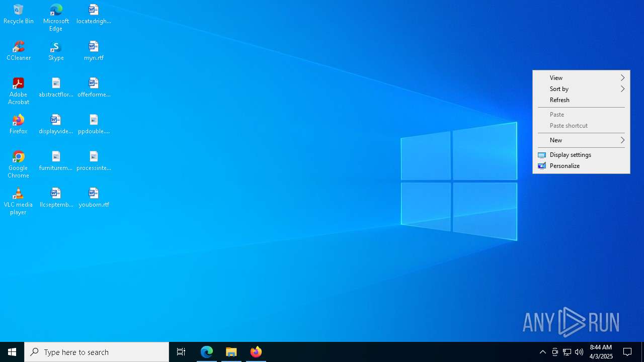Click the Show desktop strip
Screen dimensions: 644x362
642,352
